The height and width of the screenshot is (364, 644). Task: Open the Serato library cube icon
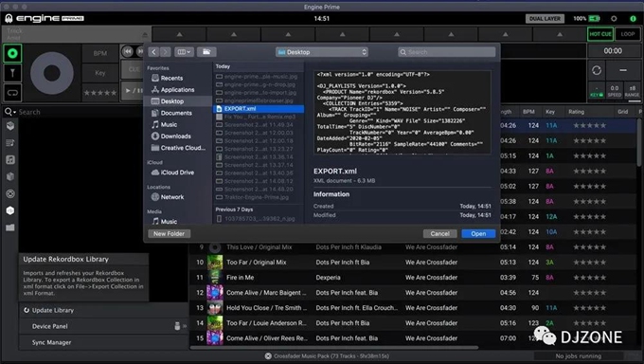pyautogui.click(x=10, y=176)
